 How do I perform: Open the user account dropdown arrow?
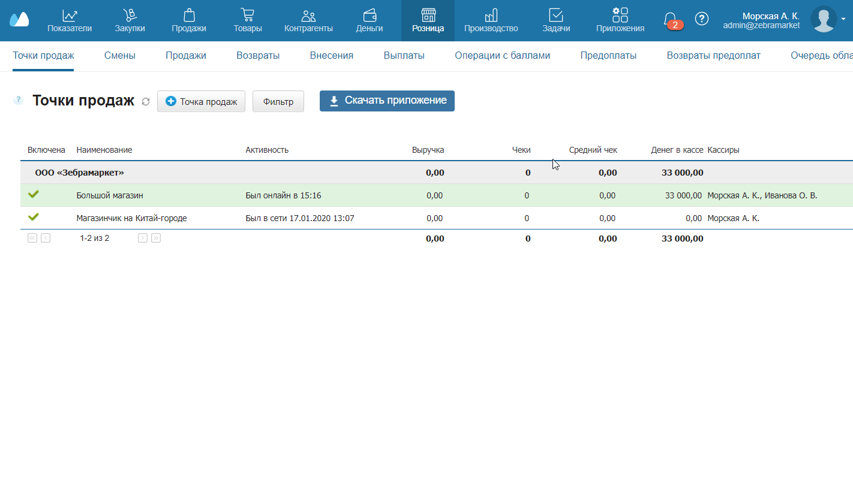pyautogui.click(x=843, y=19)
